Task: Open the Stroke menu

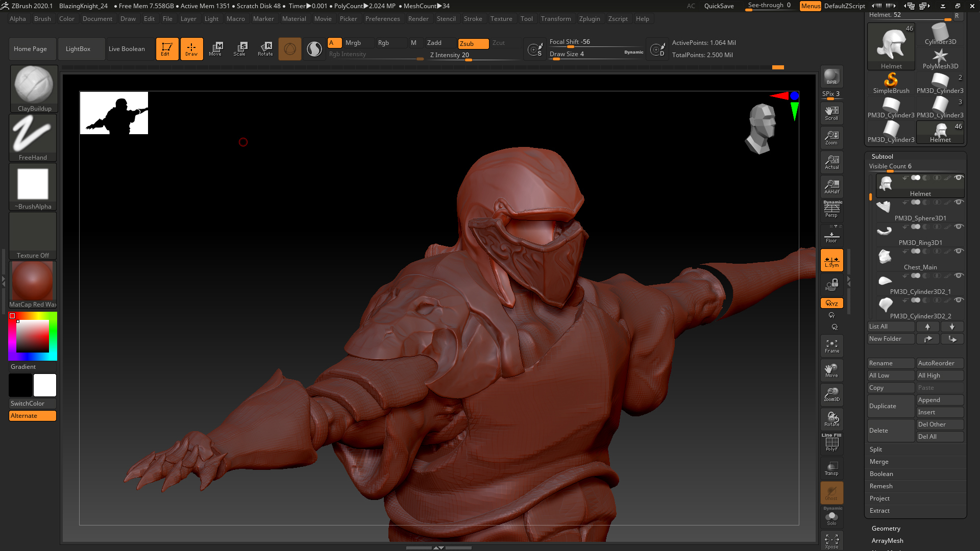Action: (x=473, y=19)
